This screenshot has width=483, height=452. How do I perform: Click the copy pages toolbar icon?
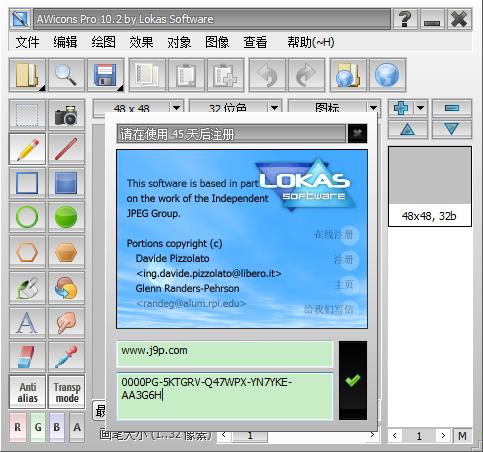point(147,75)
